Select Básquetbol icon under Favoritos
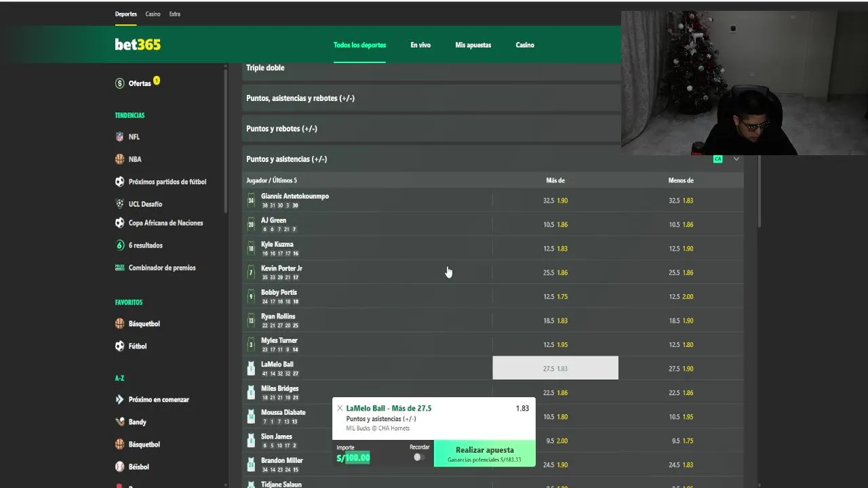Screen dimensions: 868x488 click(120, 324)
